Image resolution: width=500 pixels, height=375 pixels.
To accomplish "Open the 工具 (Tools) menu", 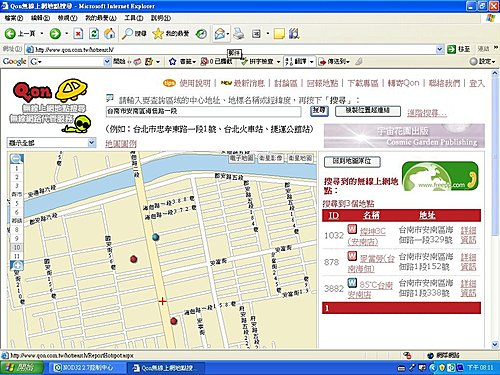I will pos(134,18).
